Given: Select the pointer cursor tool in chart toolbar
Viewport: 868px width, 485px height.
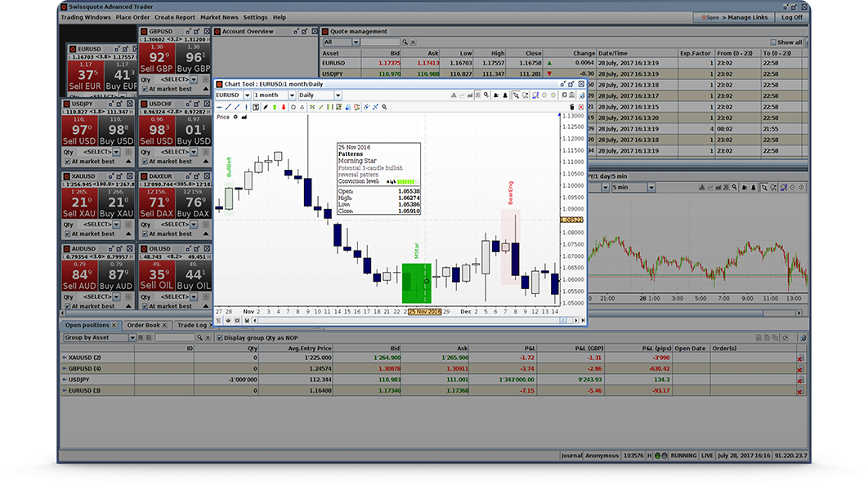Looking at the screenshot, I should pyautogui.click(x=516, y=95).
